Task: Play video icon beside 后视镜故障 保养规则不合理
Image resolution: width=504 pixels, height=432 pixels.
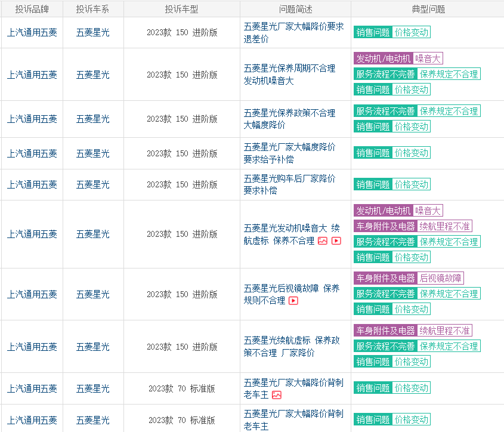Action: pyautogui.click(x=293, y=301)
